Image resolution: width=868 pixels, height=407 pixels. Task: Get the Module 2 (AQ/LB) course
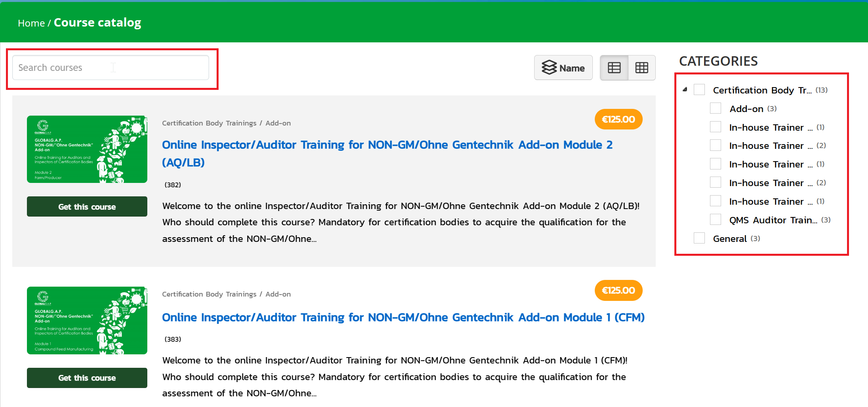[87, 207]
